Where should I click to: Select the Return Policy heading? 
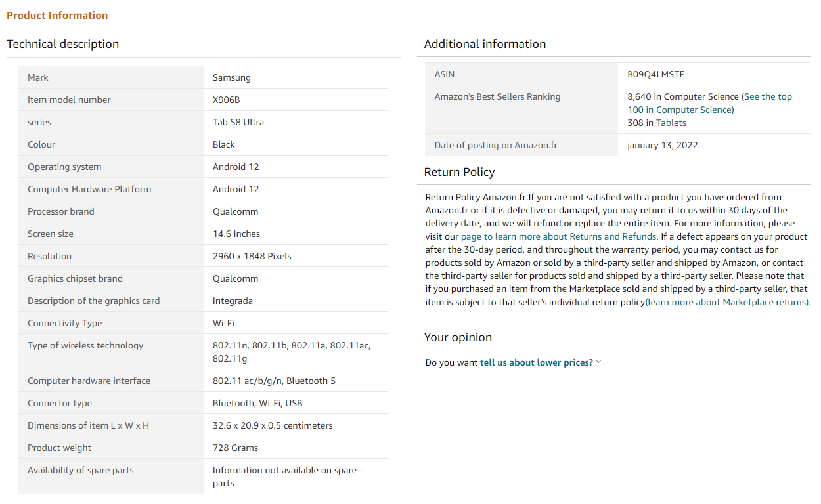459,172
